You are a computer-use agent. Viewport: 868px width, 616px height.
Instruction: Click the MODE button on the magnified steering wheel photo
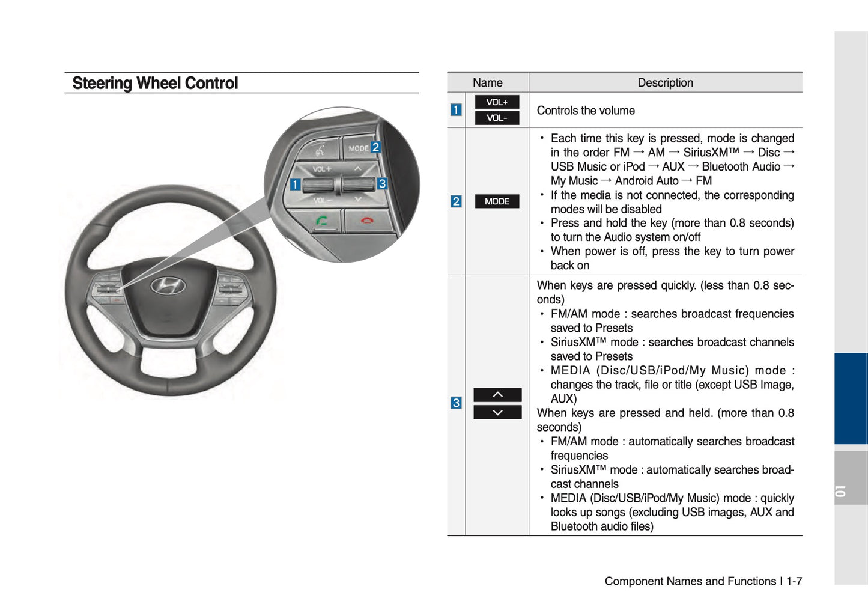[358, 148]
